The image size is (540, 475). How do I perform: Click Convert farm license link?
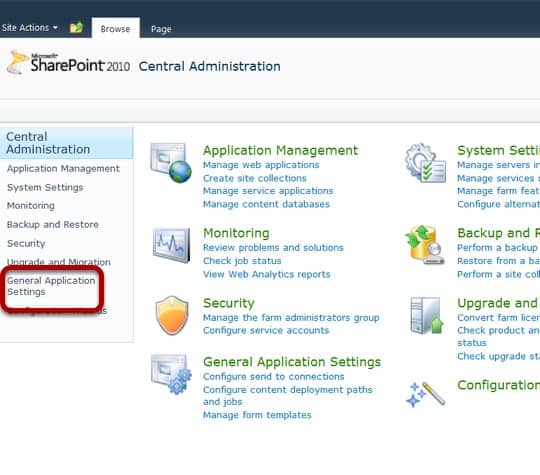click(x=498, y=318)
